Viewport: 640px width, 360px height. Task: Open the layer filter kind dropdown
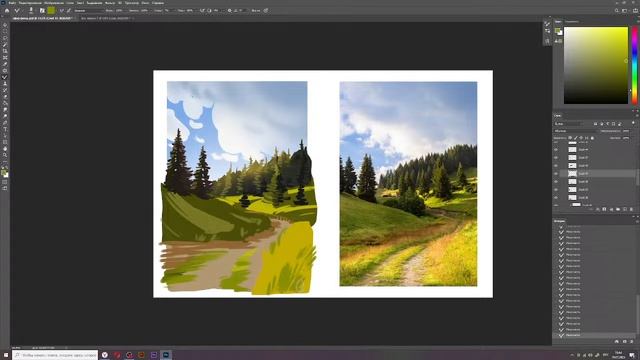tap(568, 124)
